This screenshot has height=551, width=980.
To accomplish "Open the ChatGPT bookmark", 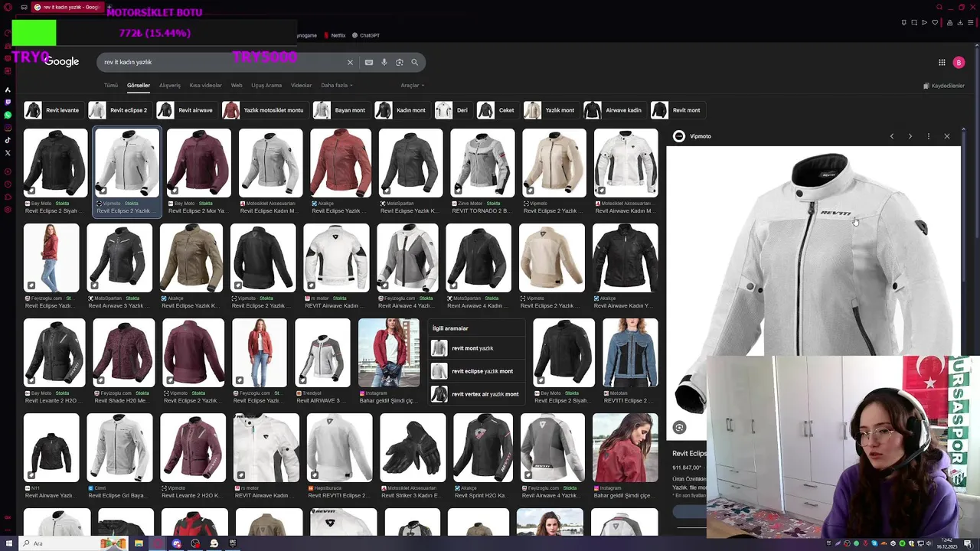I will [x=366, y=35].
